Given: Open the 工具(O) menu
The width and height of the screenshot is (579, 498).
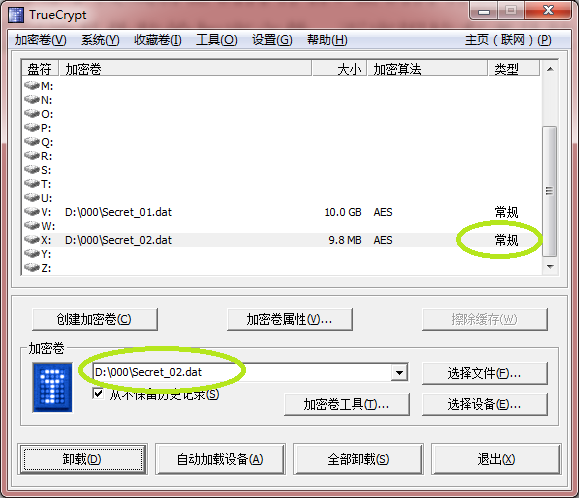Looking at the screenshot, I should pos(217,40).
